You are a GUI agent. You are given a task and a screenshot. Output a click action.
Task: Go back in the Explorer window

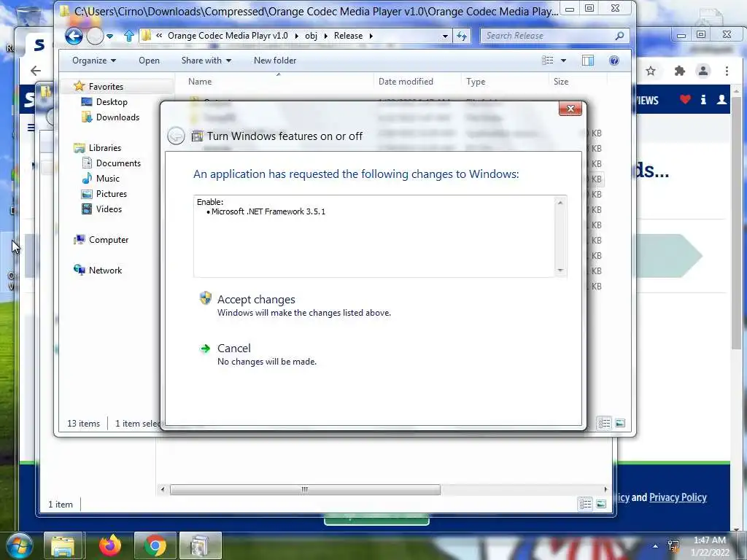(x=74, y=36)
